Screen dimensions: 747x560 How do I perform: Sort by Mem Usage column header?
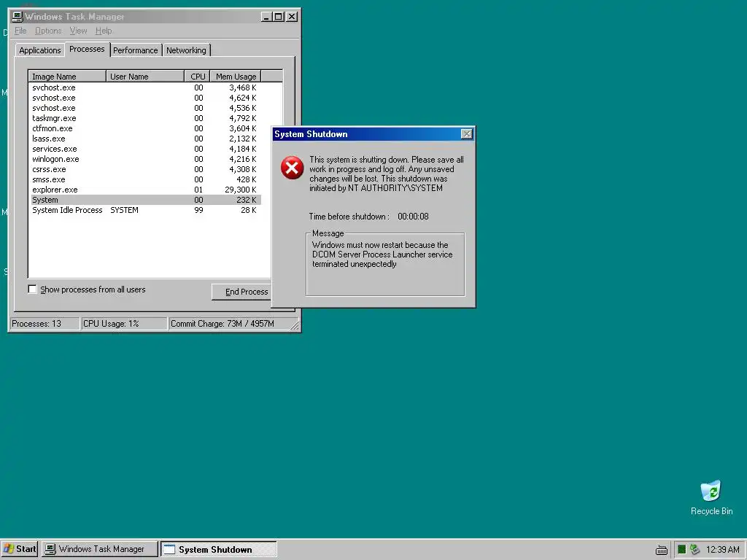point(236,76)
